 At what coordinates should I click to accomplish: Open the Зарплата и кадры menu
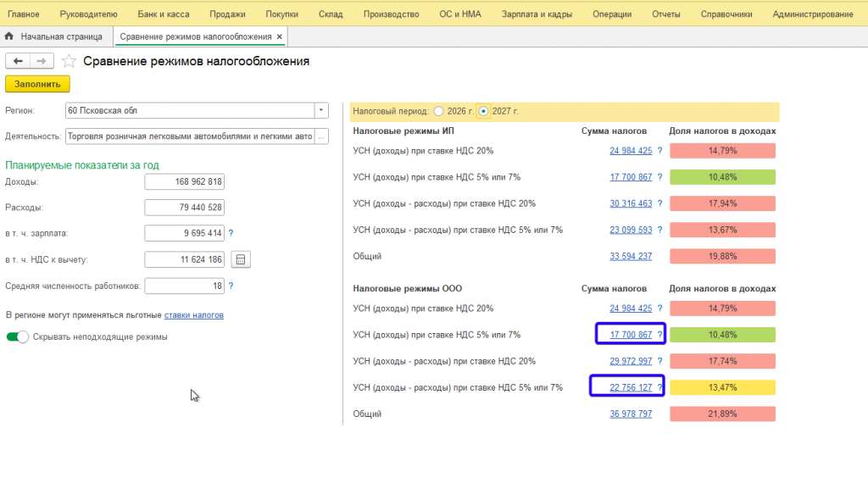tap(537, 14)
